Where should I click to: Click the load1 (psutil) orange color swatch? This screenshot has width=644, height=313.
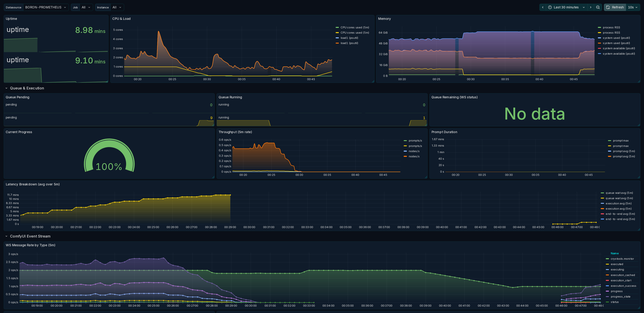click(x=337, y=43)
